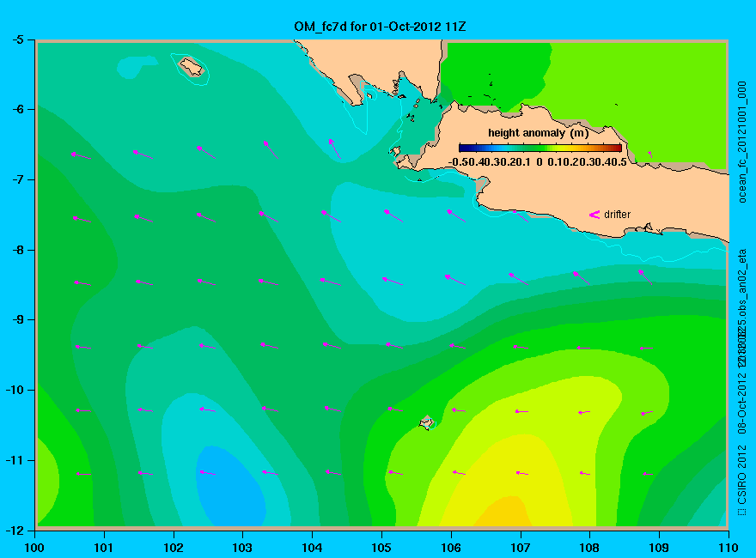Click the height anomaly rainbow color bar

coord(540,148)
